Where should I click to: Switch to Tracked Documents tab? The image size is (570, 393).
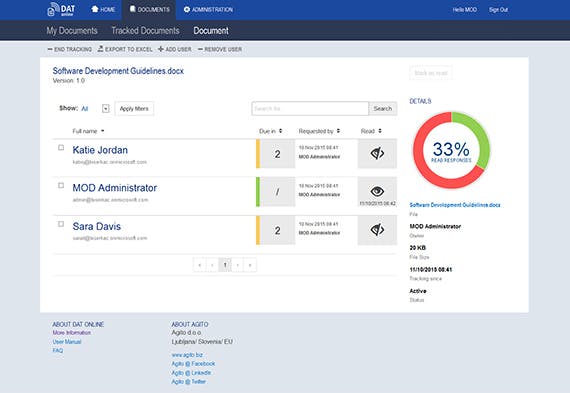(145, 31)
